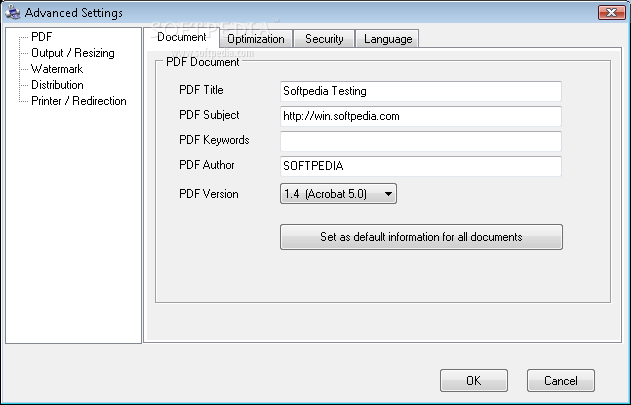
Task: Click the PDF Author label
Action: point(207,165)
